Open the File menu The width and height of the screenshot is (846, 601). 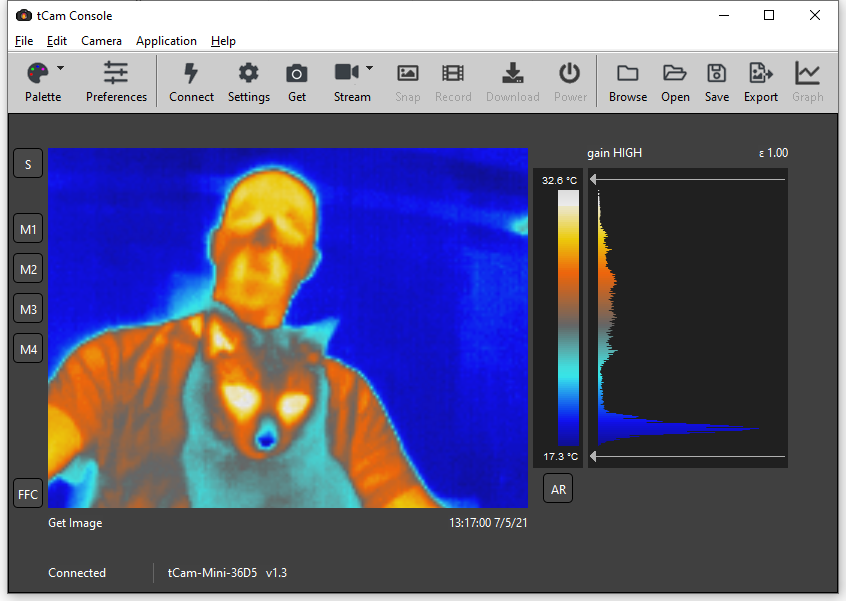24,41
